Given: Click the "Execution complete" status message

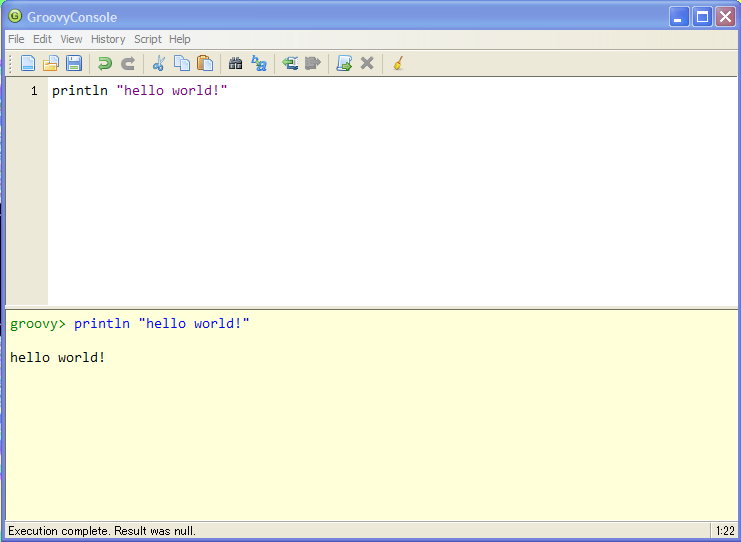Looking at the screenshot, I should [102, 531].
